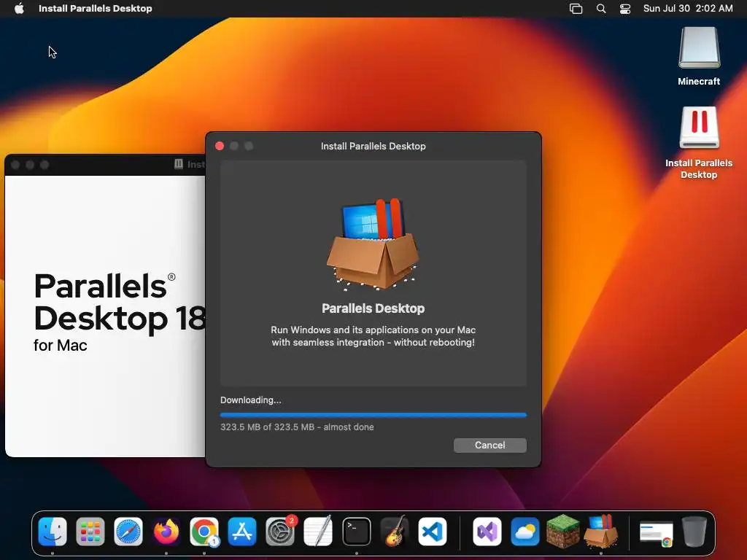Click the date and time in menu bar
Screen dimensions: 747x560
[x=688, y=8]
